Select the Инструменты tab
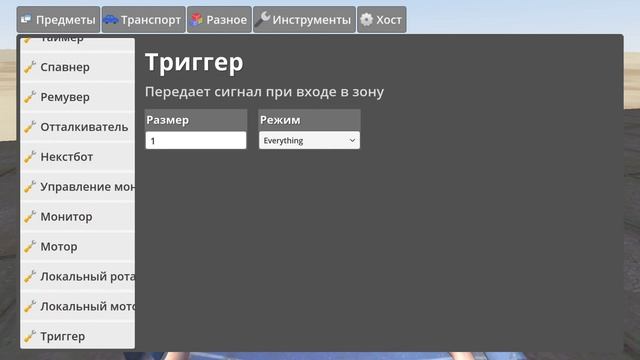The width and height of the screenshot is (640, 360). pyautogui.click(x=304, y=20)
